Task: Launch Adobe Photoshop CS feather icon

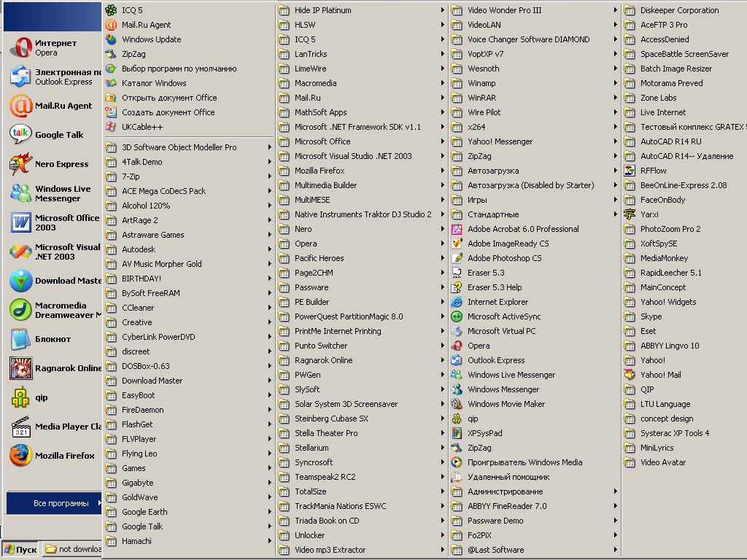Action: point(457,258)
